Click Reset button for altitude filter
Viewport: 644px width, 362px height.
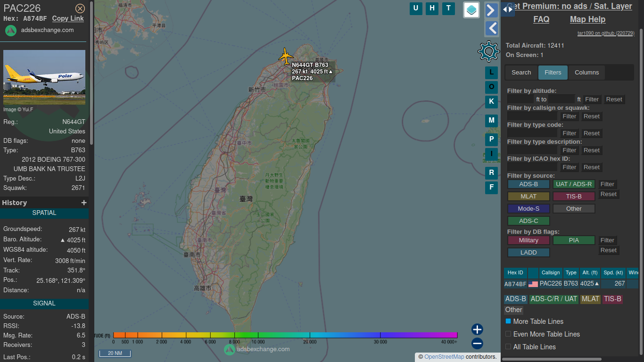coord(614,99)
